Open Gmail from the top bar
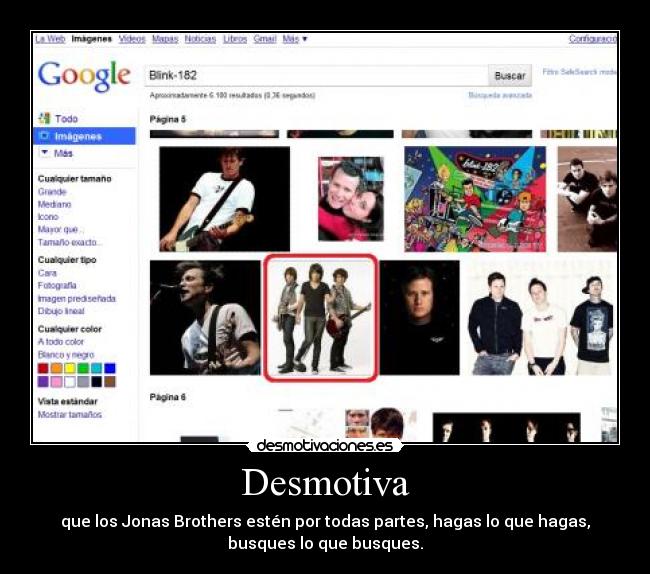Screen dimensions: 650x574 265,39
